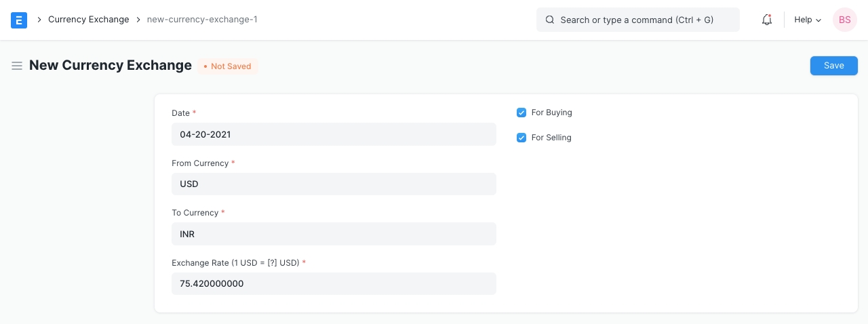Click the Not Saved status indicator
Image resolution: width=868 pixels, height=324 pixels.
228,66
